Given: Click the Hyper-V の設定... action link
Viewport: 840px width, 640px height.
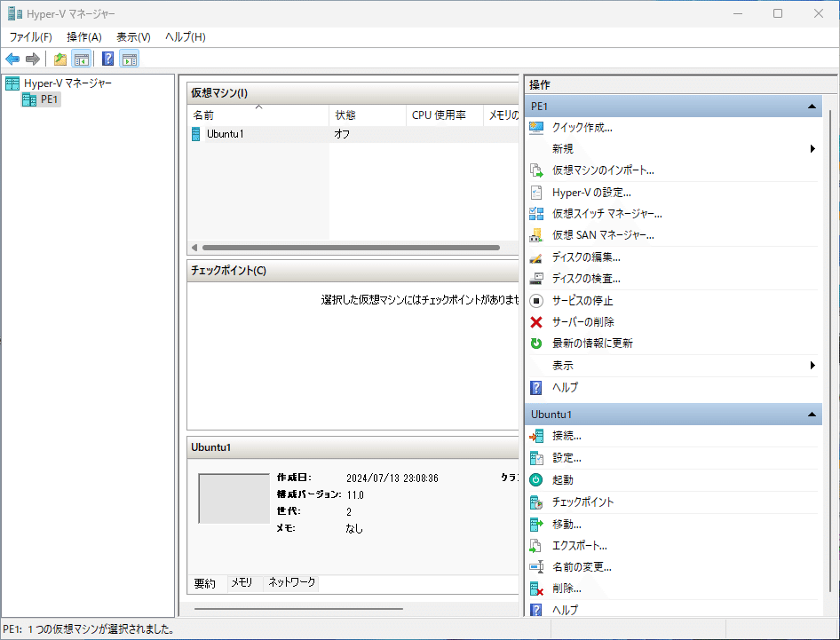Looking at the screenshot, I should (x=591, y=193).
